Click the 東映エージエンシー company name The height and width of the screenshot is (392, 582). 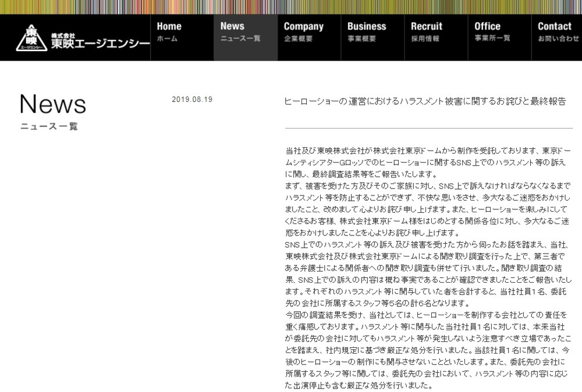click(100, 41)
